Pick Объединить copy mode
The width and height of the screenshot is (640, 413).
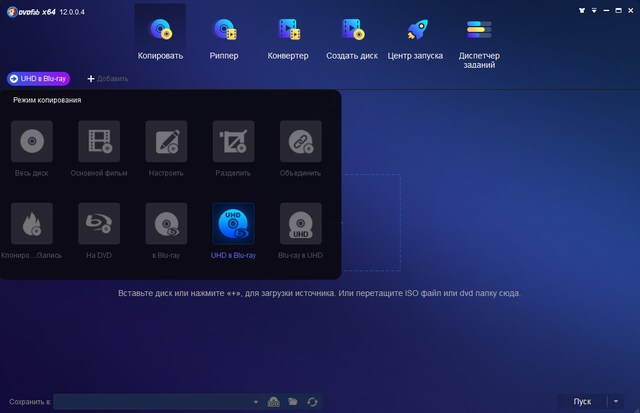300,148
